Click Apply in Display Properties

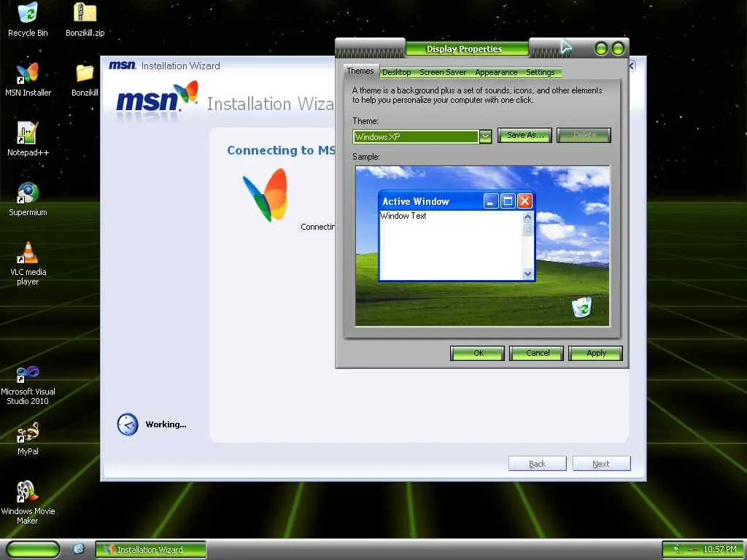pyautogui.click(x=595, y=354)
